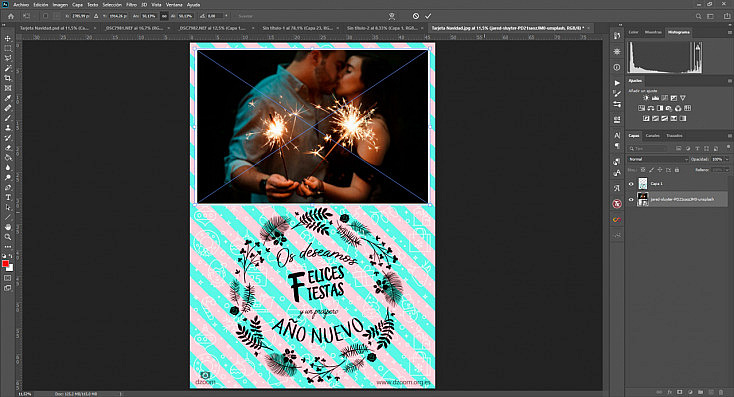
Task: Open the search icon at top right
Action: [698, 16]
